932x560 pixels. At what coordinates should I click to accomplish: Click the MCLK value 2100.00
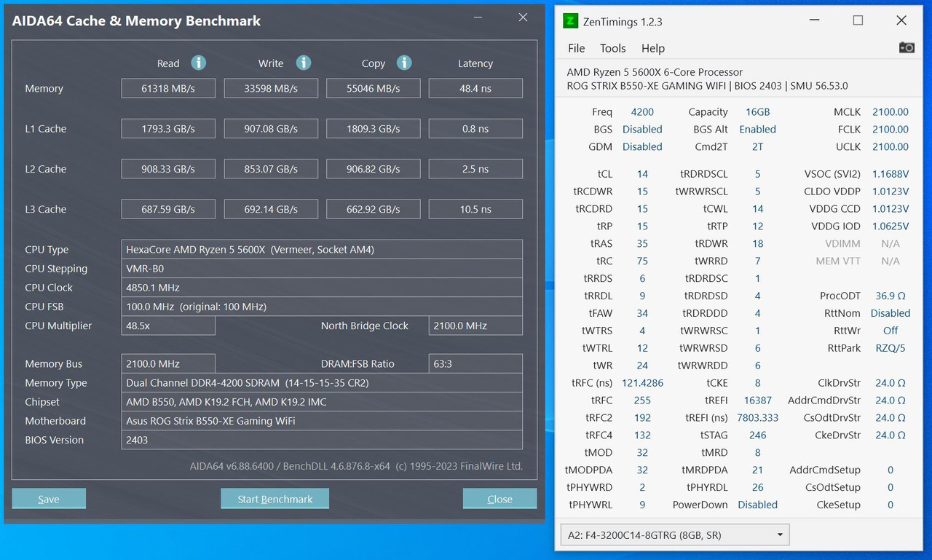pyautogui.click(x=890, y=112)
